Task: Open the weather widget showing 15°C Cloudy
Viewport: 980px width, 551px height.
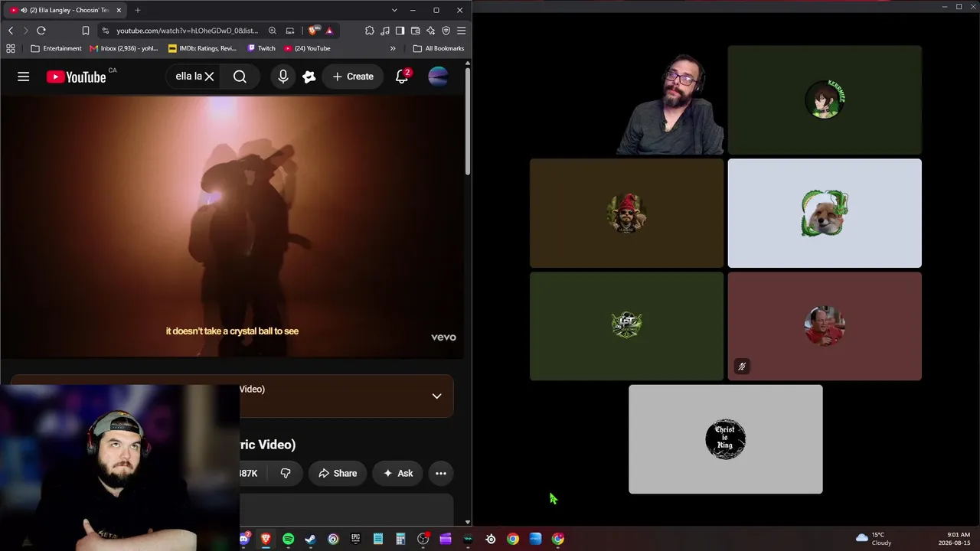Action: coord(874,539)
